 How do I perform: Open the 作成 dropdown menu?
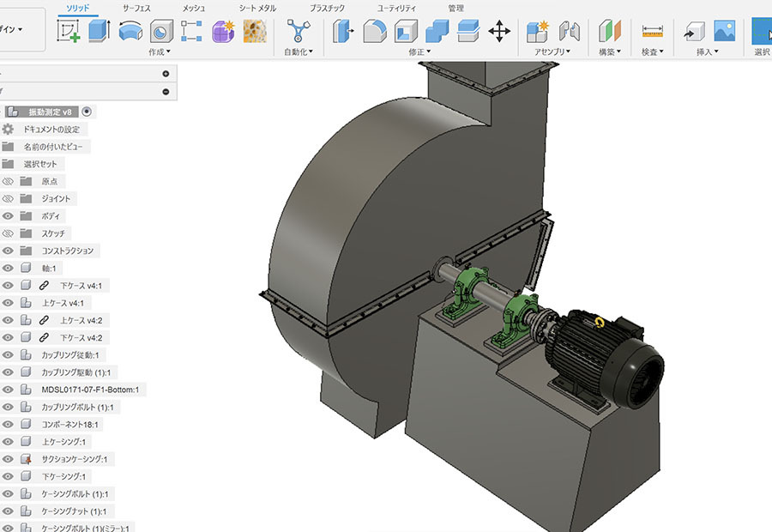pos(160,52)
